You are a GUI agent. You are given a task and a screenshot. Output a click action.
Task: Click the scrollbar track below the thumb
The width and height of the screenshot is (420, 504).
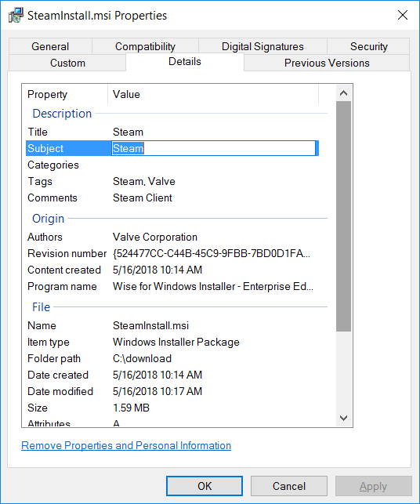pyautogui.click(x=343, y=370)
